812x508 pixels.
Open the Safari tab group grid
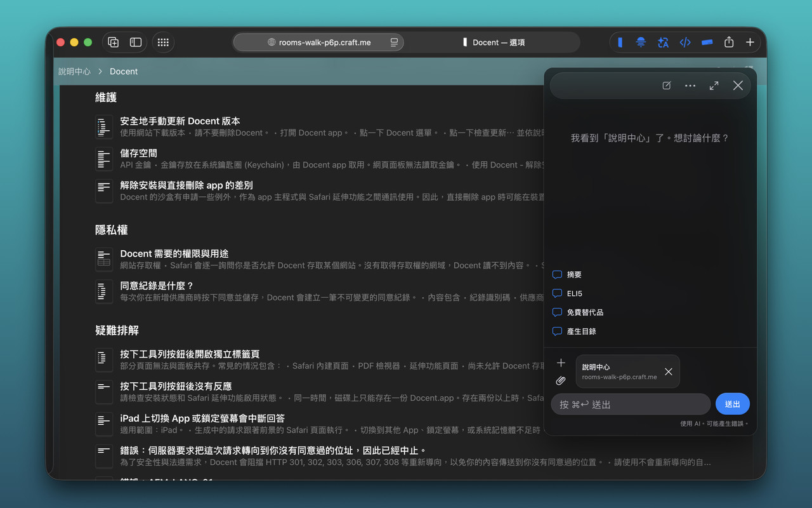163,43
